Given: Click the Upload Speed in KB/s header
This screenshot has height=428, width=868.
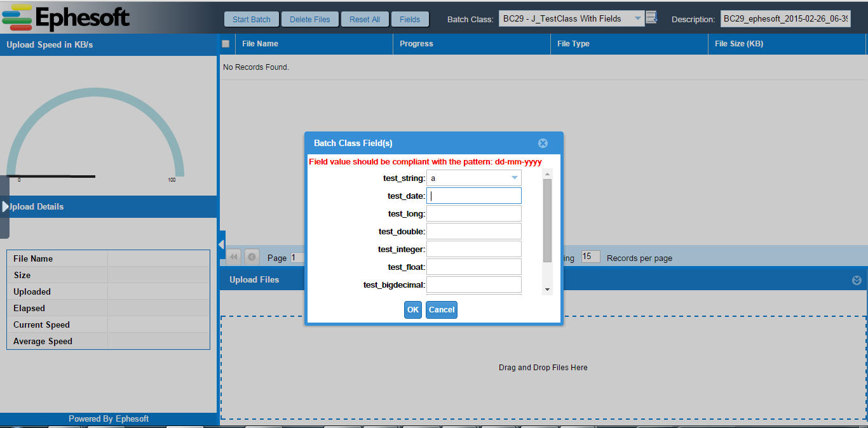Looking at the screenshot, I should point(109,45).
